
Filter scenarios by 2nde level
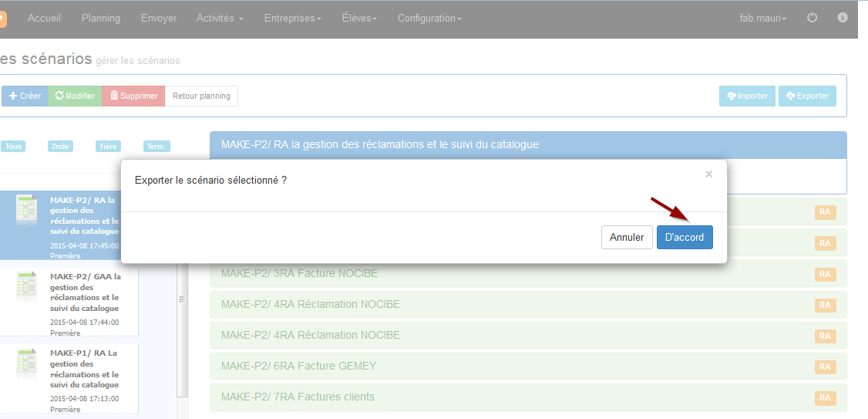(60, 147)
